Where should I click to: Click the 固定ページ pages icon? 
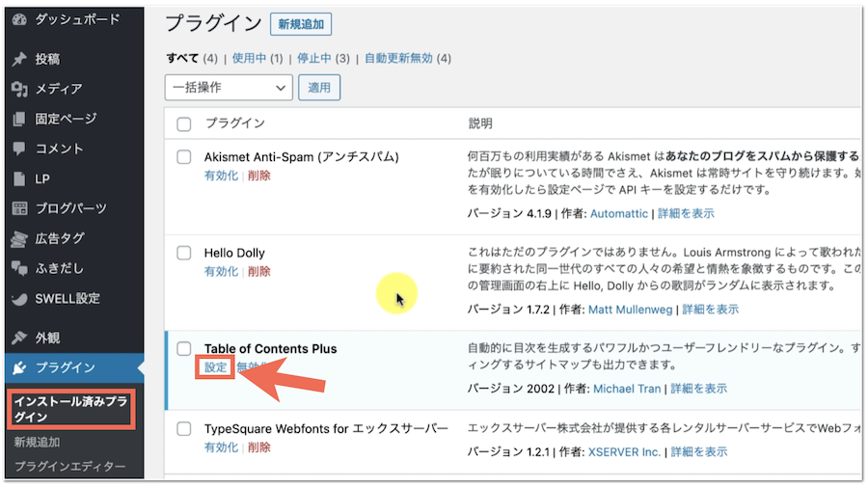[19, 119]
